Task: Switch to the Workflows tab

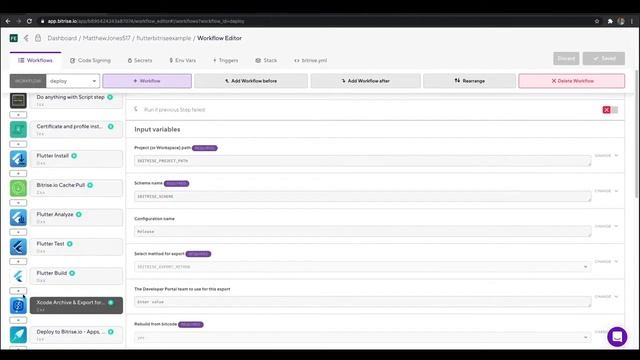Action: coord(36,60)
